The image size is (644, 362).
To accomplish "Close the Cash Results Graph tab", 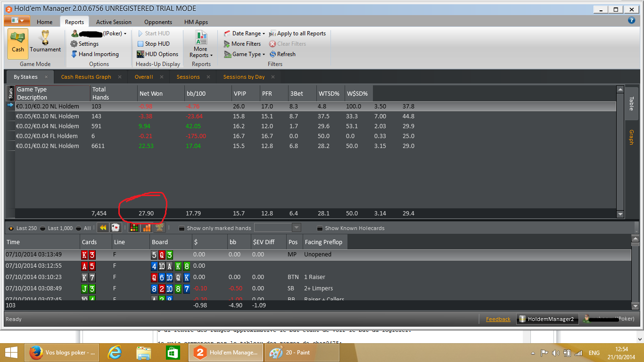I will click(120, 77).
